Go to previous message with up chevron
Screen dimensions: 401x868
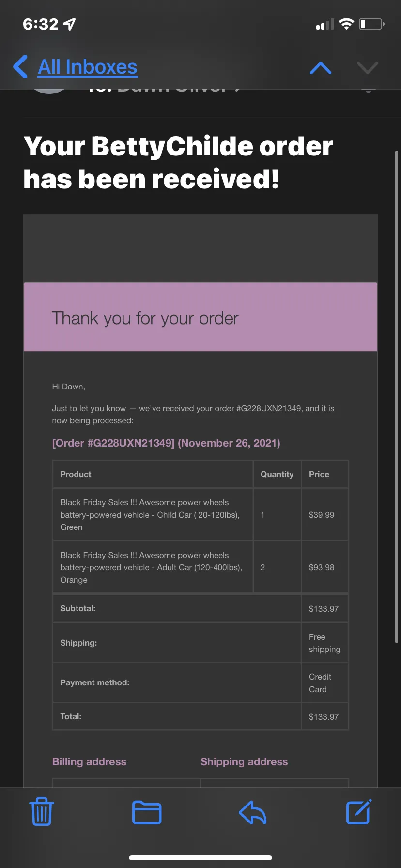[x=321, y=68]
